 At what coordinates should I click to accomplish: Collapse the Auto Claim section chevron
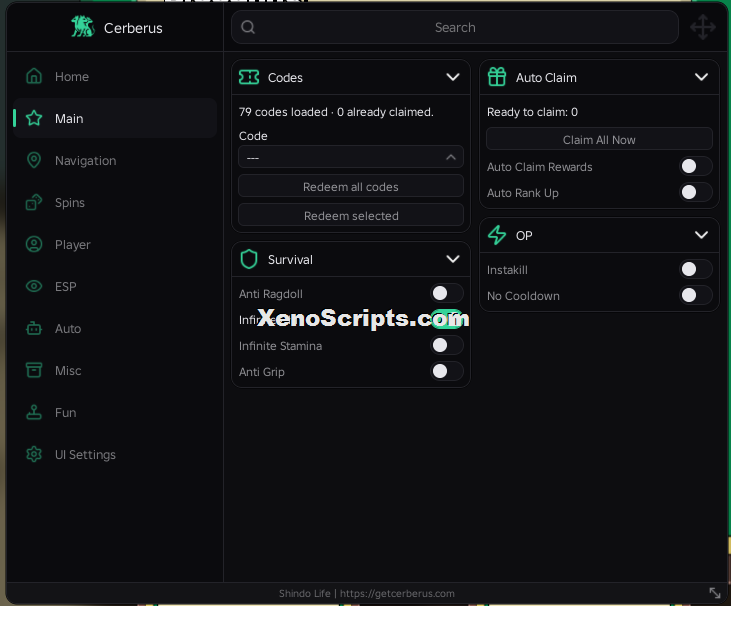(x=701, y=77)
